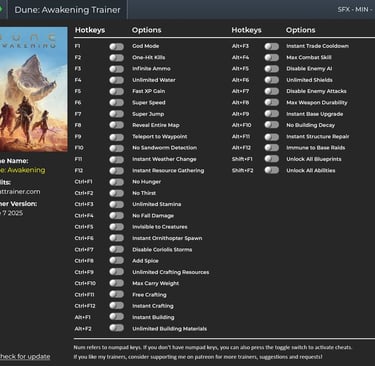375x366 pixels.
Task: Click the green status icon in title bar
Action: (1, 9)
